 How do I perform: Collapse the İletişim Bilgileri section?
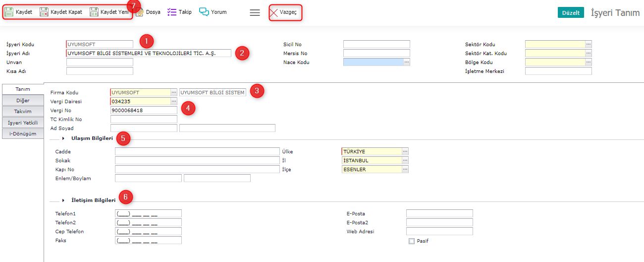tap(63, 200)
